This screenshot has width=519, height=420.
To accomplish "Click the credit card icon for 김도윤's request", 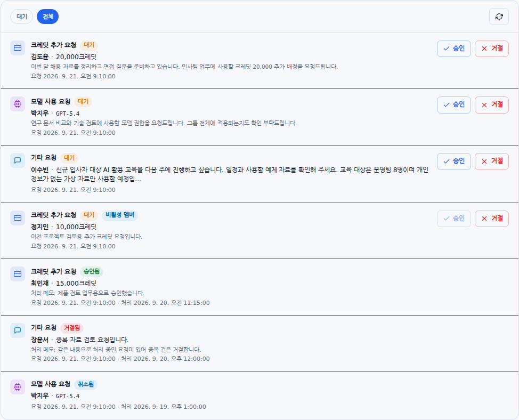I will point(18,48).
